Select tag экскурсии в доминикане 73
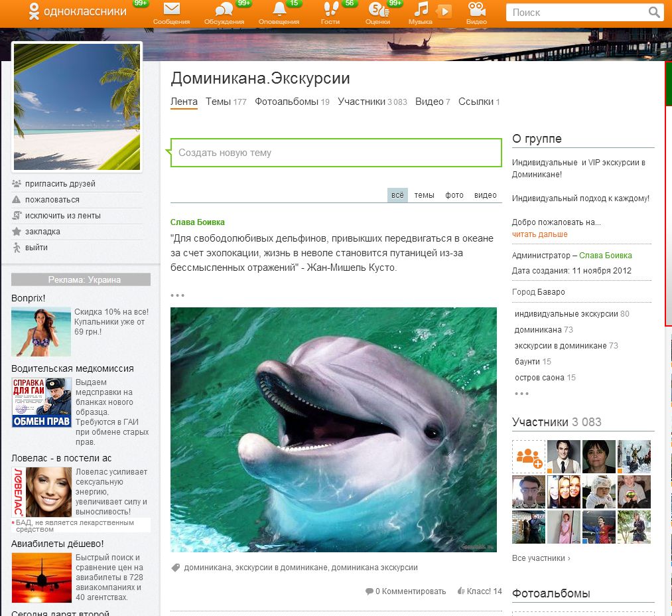The width and height of the screenshot is (672, 616). [x=566, y=346]
